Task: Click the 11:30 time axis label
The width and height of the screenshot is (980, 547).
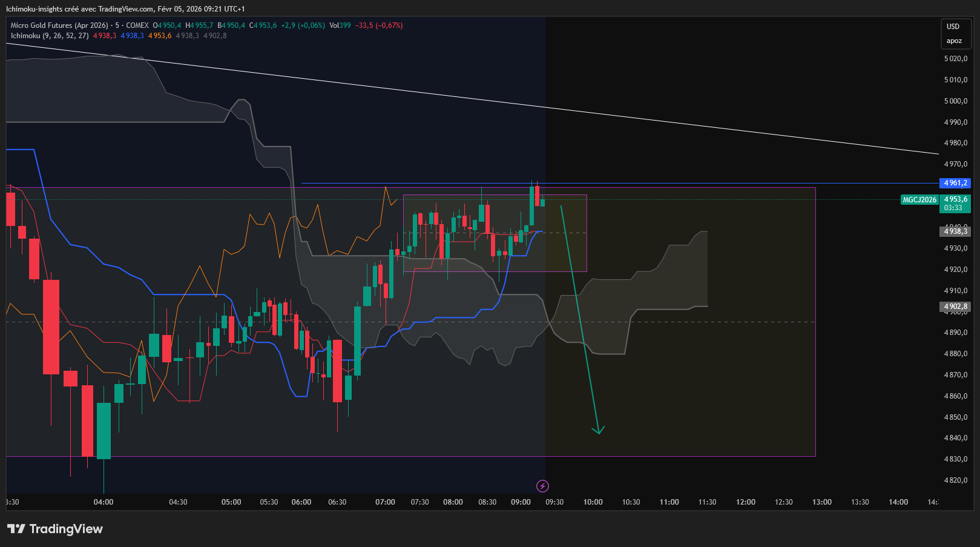Action: (707, 502)
